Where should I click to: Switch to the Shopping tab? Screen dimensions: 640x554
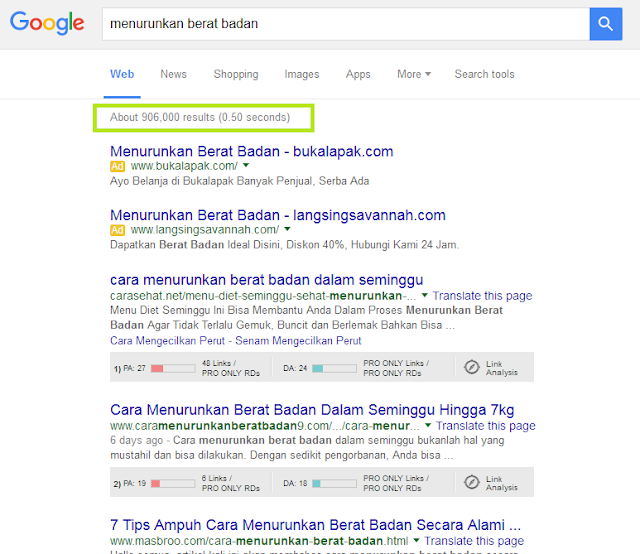236,74
